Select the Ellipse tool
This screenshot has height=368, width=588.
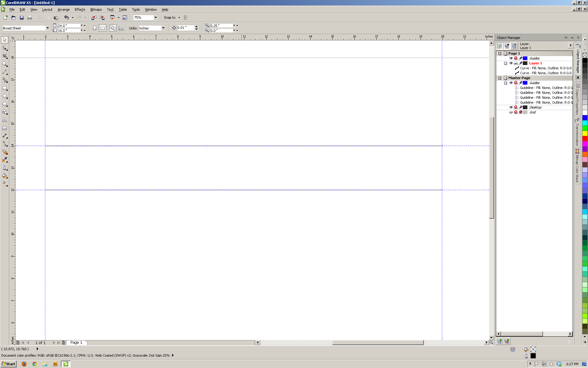pyautogui.click(x=5, y=96)
